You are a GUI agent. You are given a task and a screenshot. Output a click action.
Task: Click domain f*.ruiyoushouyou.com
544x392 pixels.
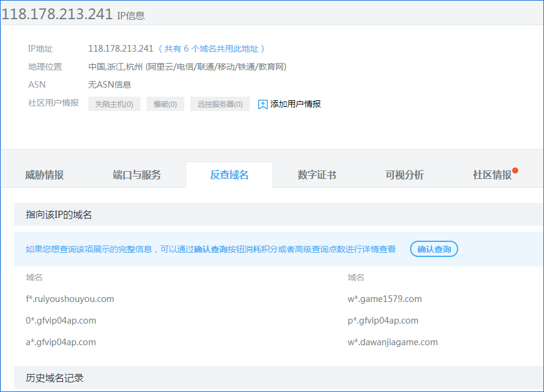[x=70, y=299]
